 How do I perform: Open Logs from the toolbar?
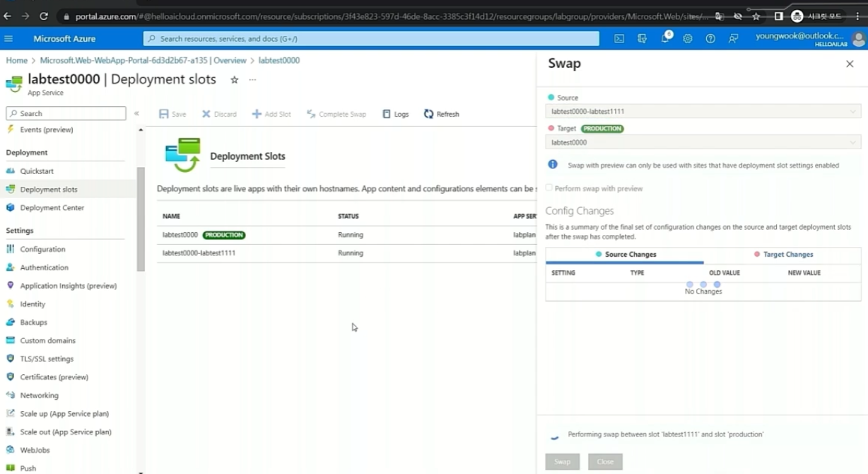[x=395, y=114]
